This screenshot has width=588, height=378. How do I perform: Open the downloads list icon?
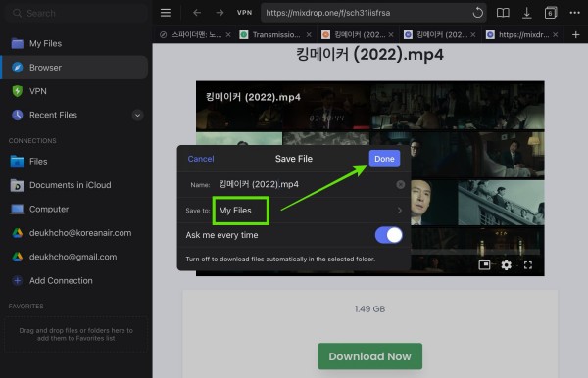click(x=526, y=13)
